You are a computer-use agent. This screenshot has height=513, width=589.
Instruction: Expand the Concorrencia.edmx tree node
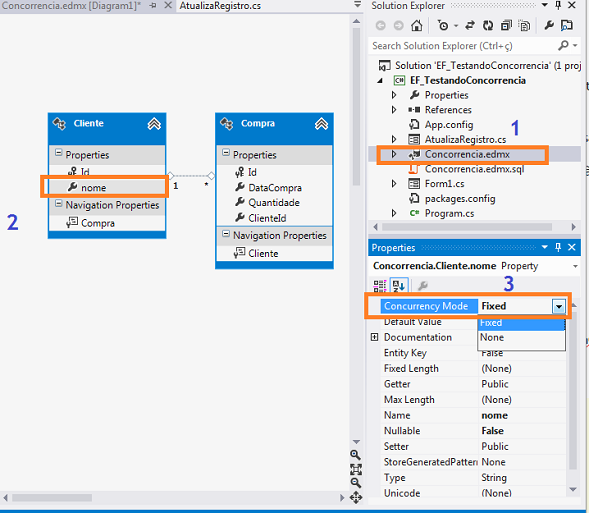click(x=394, y=154)
